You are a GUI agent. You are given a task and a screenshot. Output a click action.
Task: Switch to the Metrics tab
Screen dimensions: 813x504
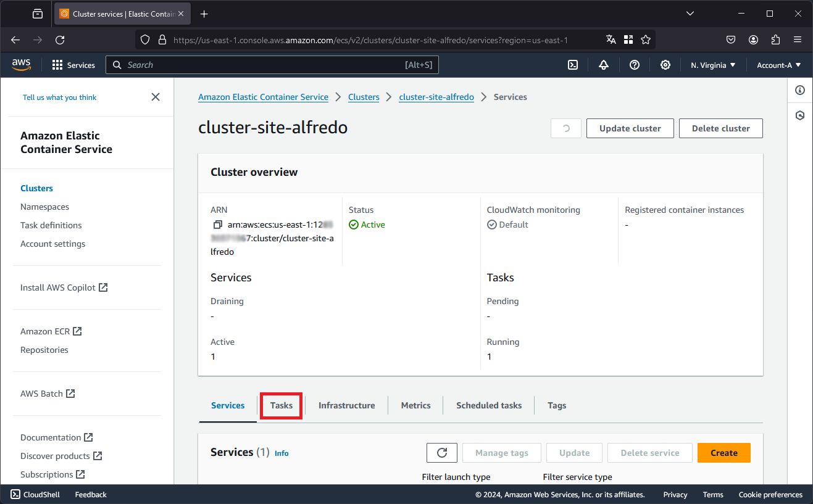tap(416, 405)
